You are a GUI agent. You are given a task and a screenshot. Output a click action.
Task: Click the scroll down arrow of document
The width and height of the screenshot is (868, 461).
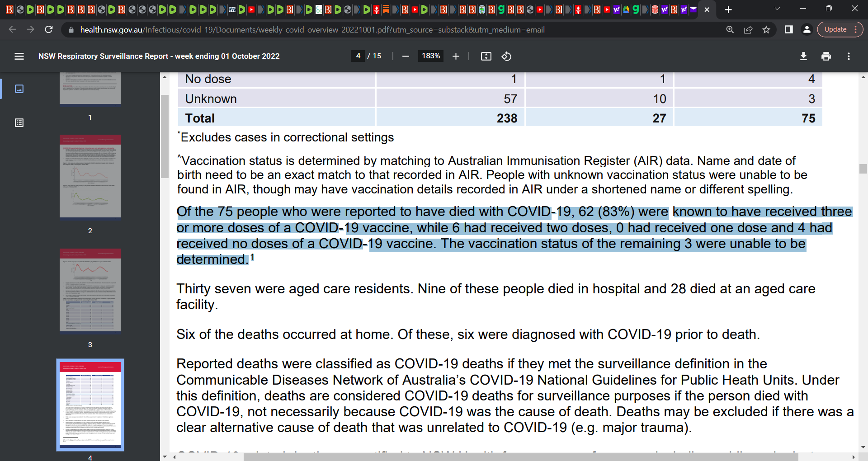point(863,447)
